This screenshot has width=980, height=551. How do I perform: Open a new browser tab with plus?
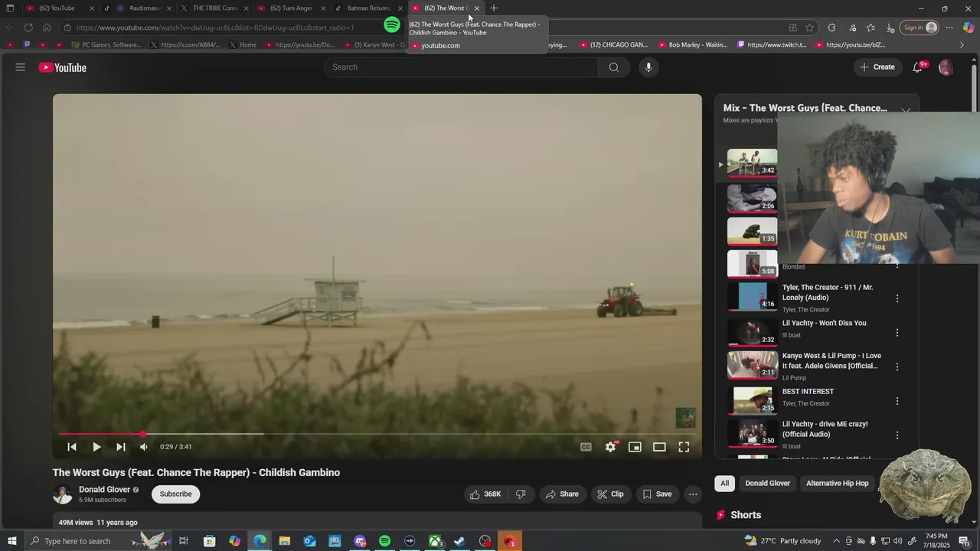[x=494, y=8]
